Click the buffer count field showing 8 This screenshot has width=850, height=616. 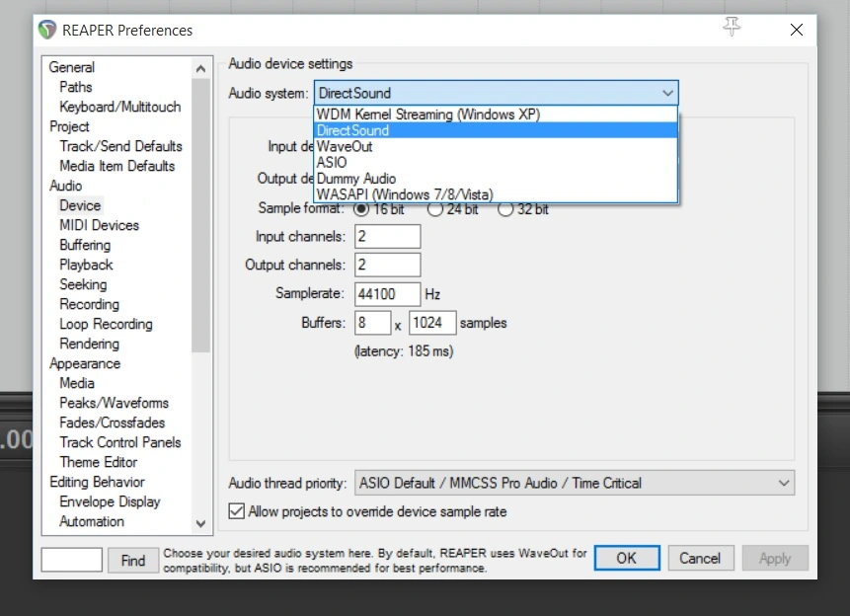point(373,323)
